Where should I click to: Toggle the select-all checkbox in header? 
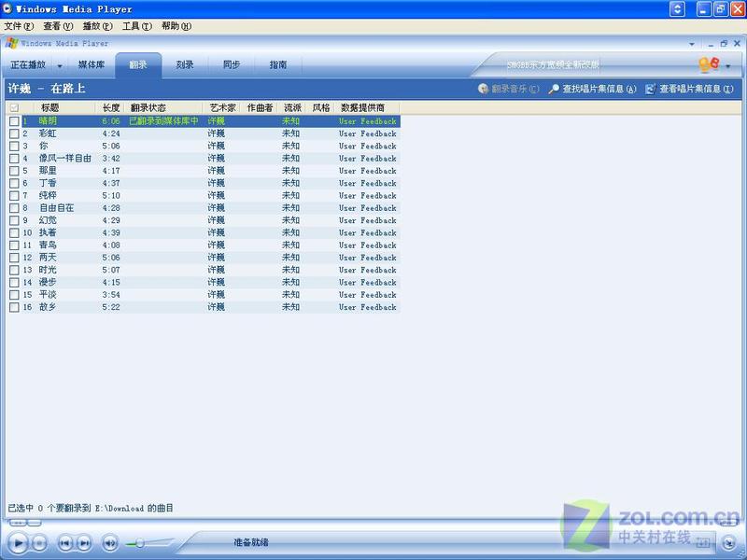[14, 107]
